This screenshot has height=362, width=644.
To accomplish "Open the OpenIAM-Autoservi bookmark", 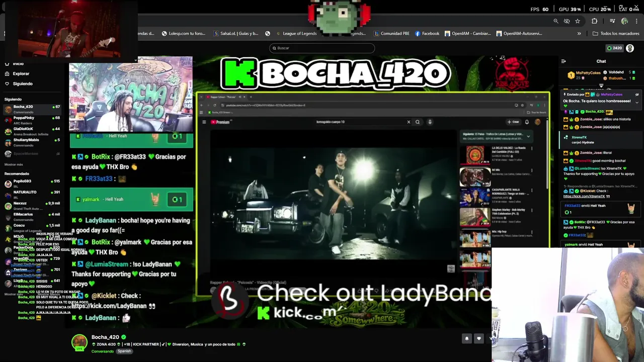I will coord(519,34).
